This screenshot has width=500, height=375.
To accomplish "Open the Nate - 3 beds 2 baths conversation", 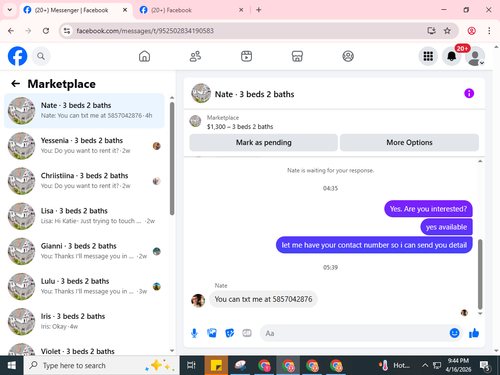I will 84,111.
